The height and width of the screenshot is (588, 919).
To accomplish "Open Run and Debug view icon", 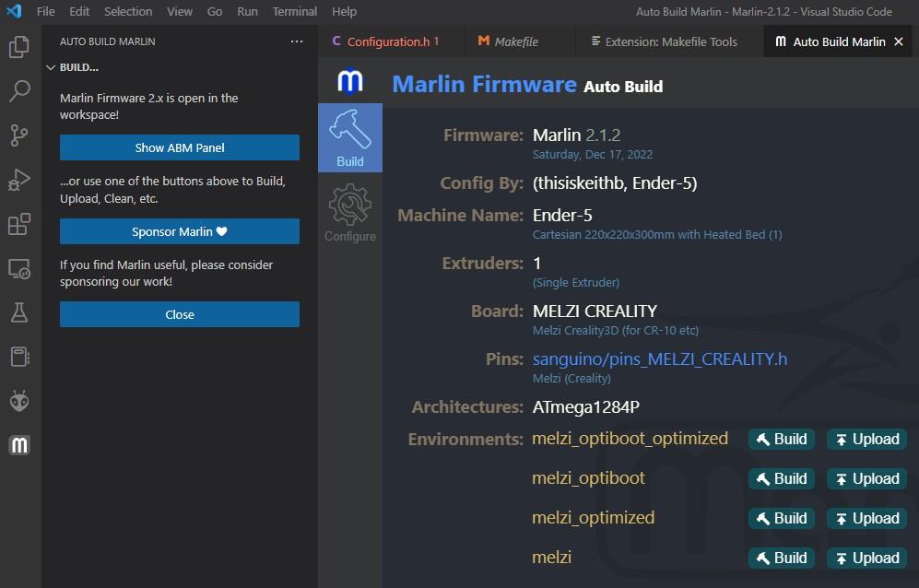I will (x=19, y=180).
